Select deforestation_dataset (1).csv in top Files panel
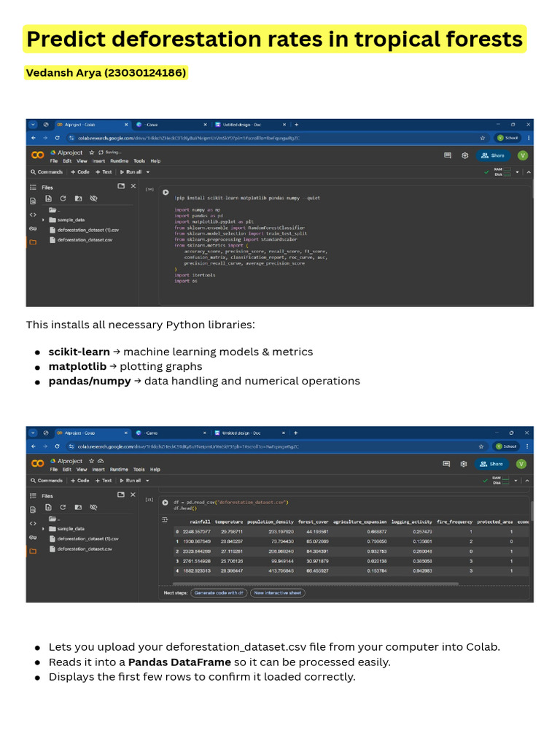 coord(85,230)
